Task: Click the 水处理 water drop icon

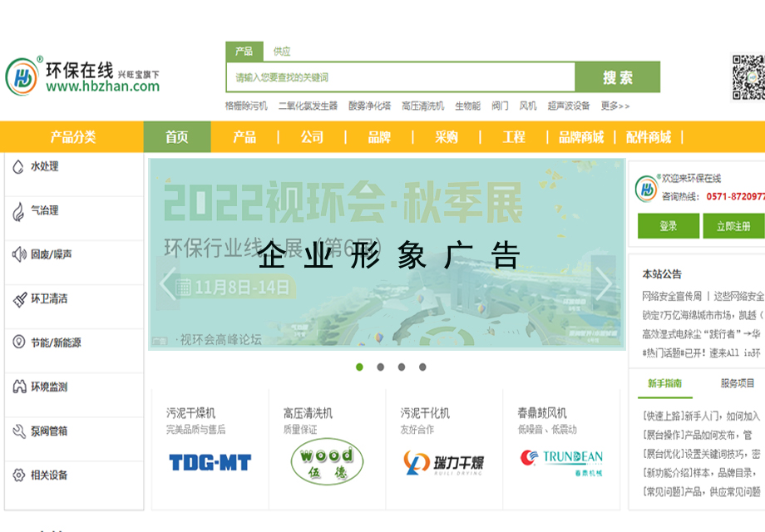Action: click(18, 167)
